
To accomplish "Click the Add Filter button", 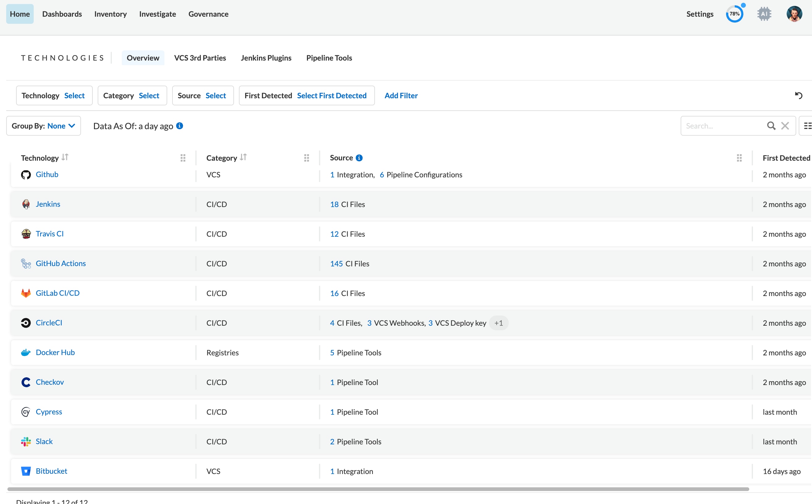I will 401,95.
